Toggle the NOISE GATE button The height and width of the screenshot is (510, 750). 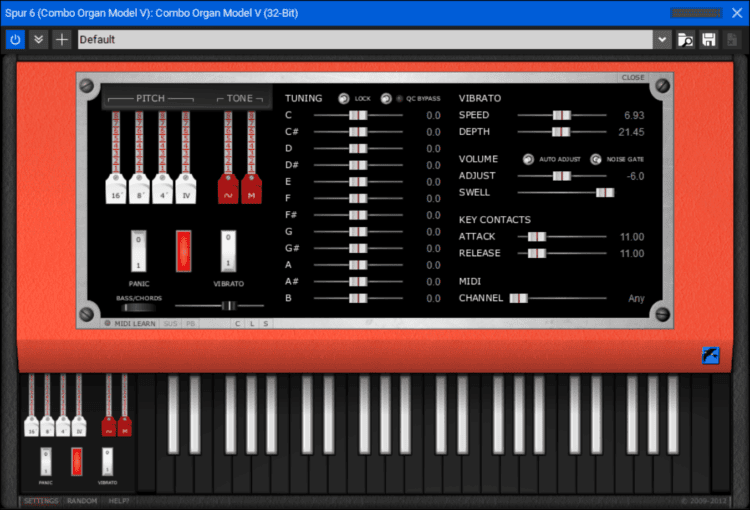tap(596, 159)
